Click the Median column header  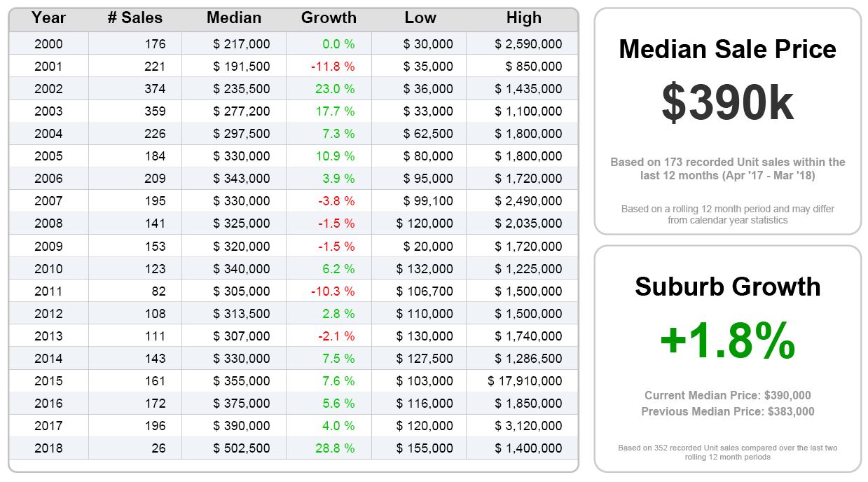click(233, 18)
